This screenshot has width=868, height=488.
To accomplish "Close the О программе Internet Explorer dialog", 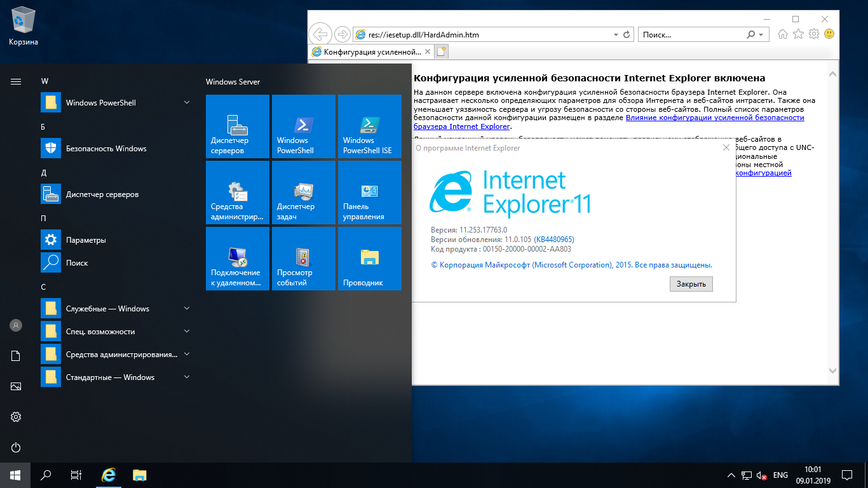I will coord(726,147).
